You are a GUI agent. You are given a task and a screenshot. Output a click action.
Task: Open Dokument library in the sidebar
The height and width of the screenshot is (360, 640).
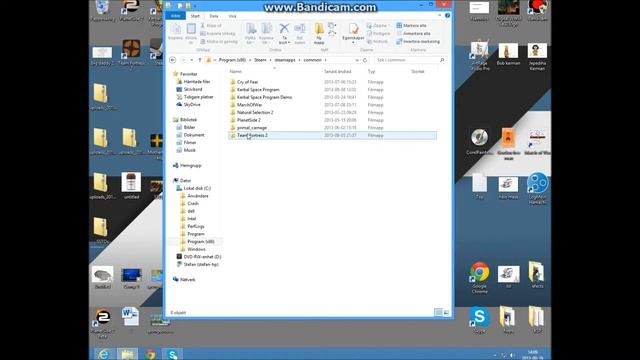coord(193,135)
